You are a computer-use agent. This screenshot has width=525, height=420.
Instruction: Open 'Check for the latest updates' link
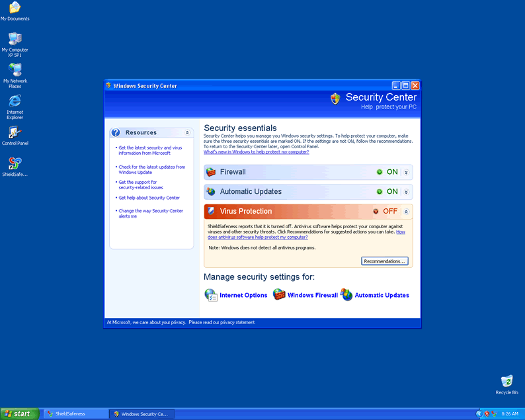[151, 169]
